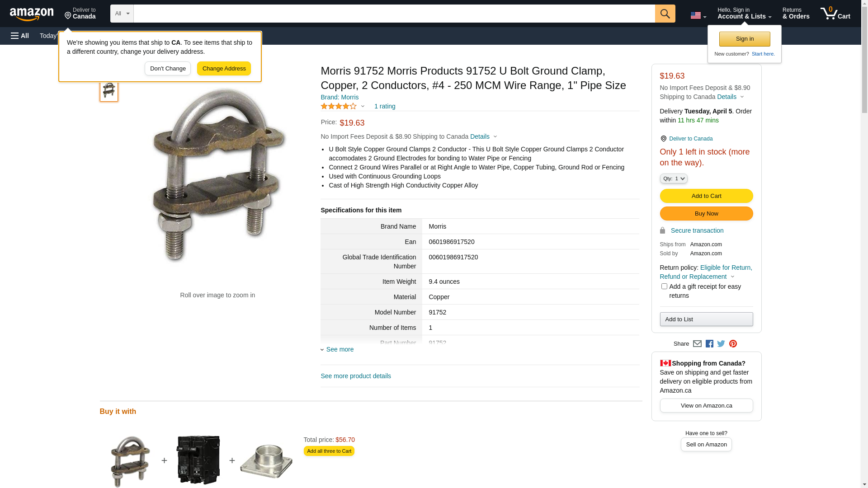Expand the star rating popover arrow
868x488 pixels.
(363, 106)
